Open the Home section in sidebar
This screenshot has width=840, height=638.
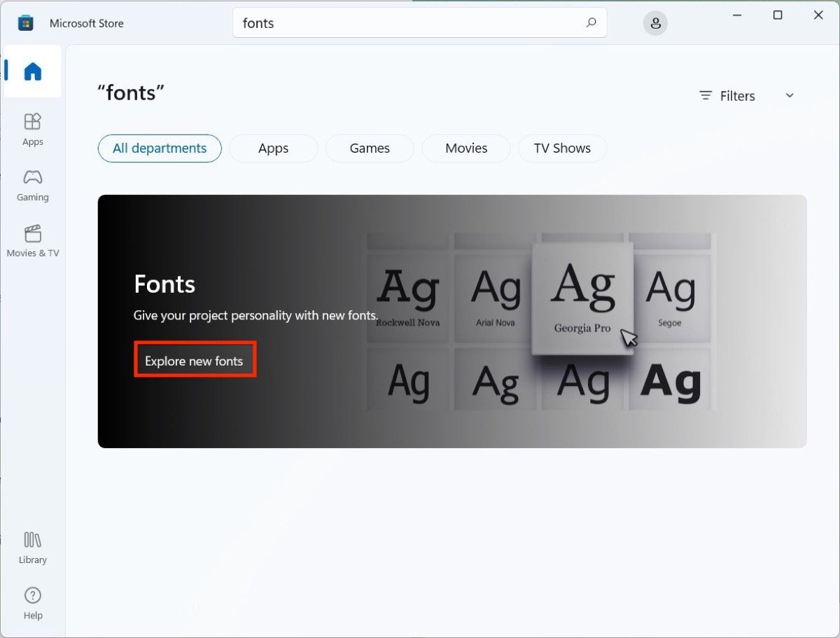[x=32, y=71]
